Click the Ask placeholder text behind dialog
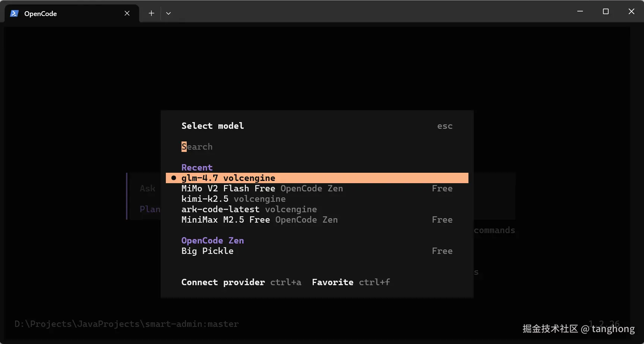This screenshot has width=644, height=344. tap(148, 188)
